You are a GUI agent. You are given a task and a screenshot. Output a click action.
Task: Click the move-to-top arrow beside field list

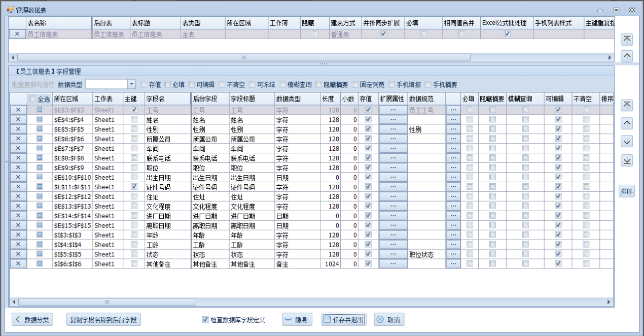627,106
